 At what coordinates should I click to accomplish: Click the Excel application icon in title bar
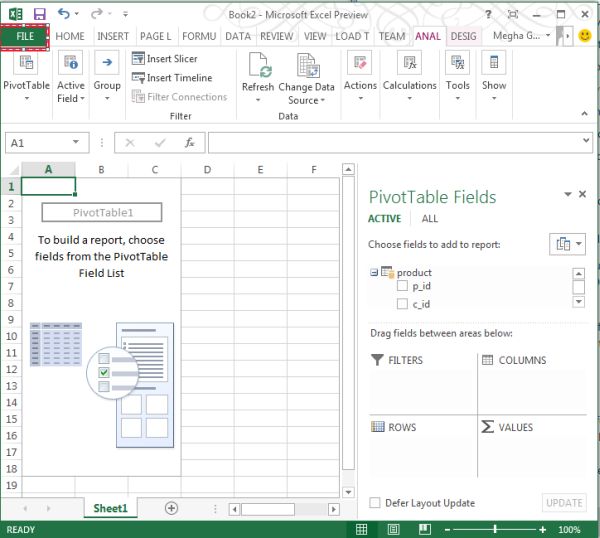point(15,14)
